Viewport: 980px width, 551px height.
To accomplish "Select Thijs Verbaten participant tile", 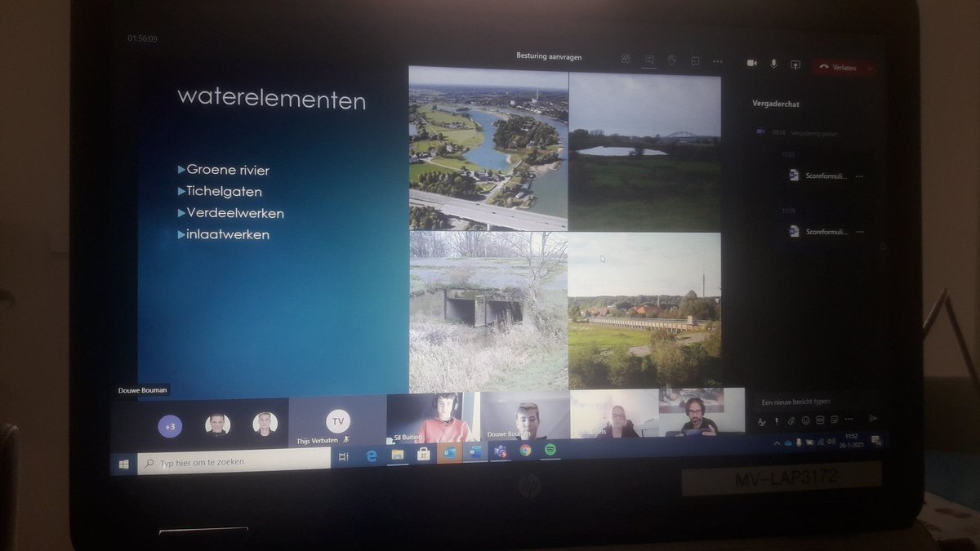I will 337,422.
